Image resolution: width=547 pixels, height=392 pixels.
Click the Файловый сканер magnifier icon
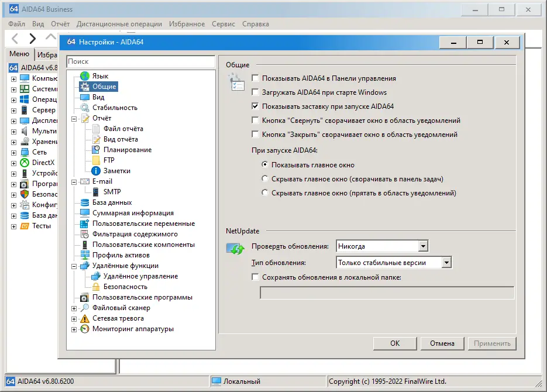coord(85,308)
